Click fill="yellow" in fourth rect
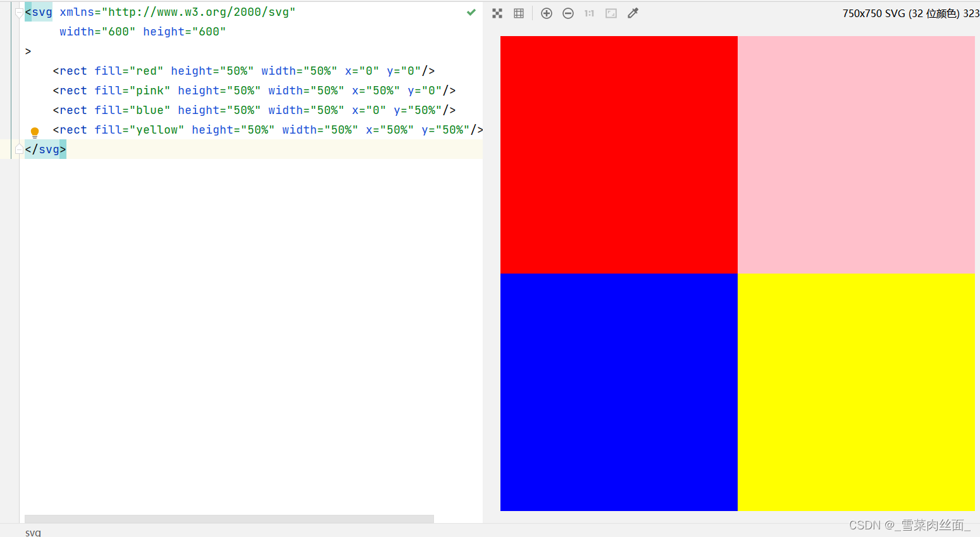 point(139,130)
